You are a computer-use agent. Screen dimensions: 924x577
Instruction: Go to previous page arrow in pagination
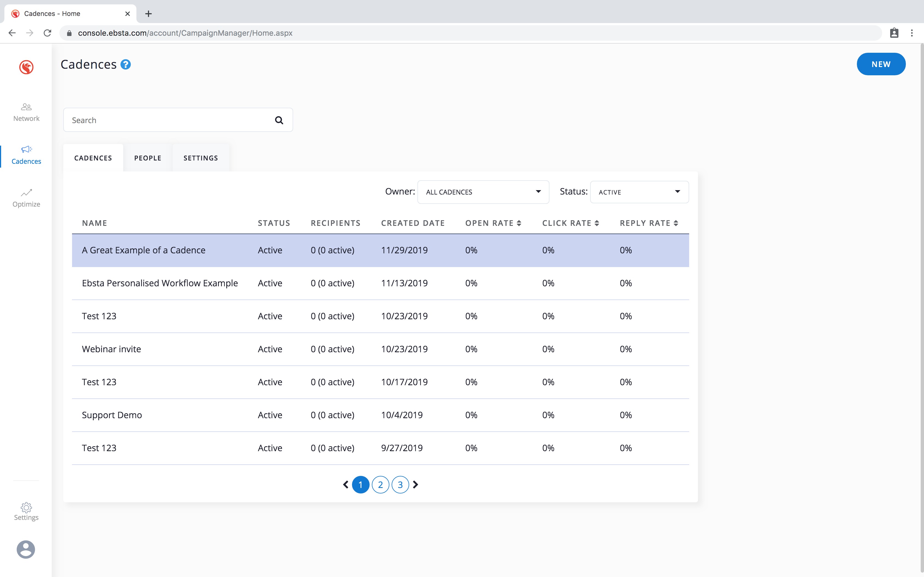346,485
